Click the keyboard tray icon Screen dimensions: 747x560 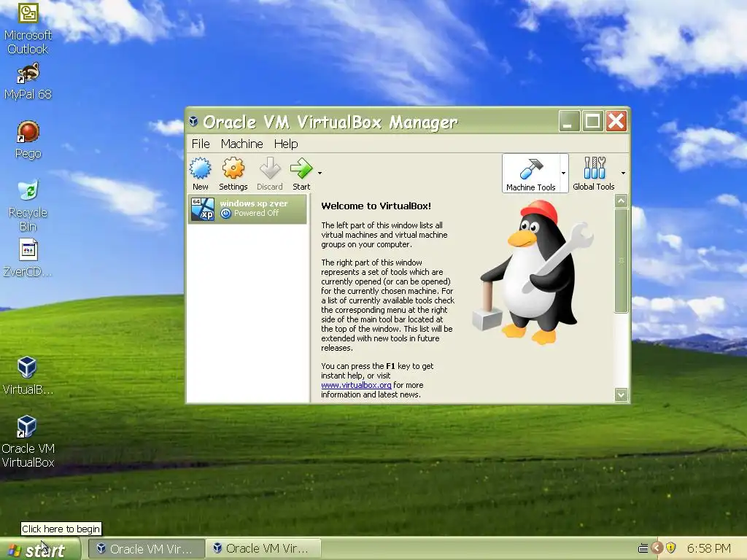coord(643,548)
